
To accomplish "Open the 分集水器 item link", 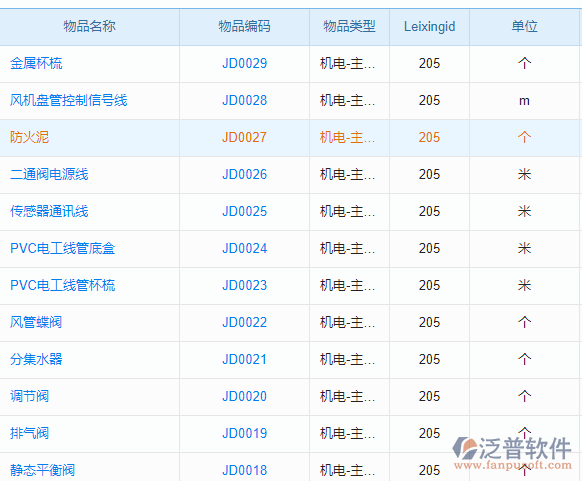I will click(x=36, y=359).
